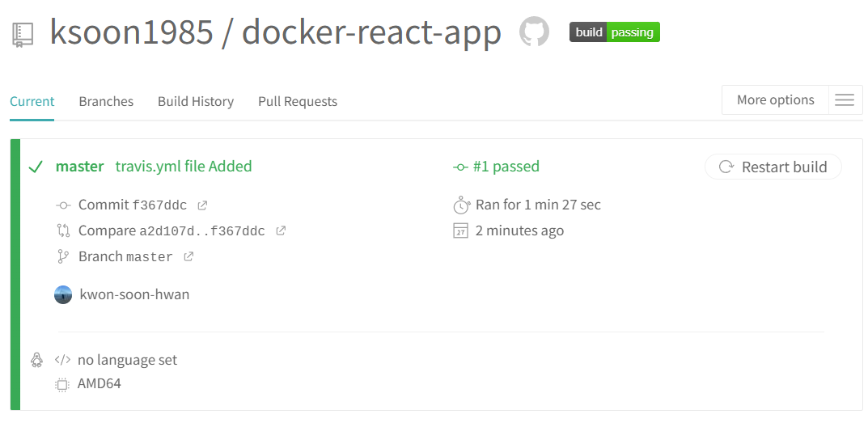868x427 pixels.
Task: Click the AMD64 architecture label
Action: (x=99, y=384)
